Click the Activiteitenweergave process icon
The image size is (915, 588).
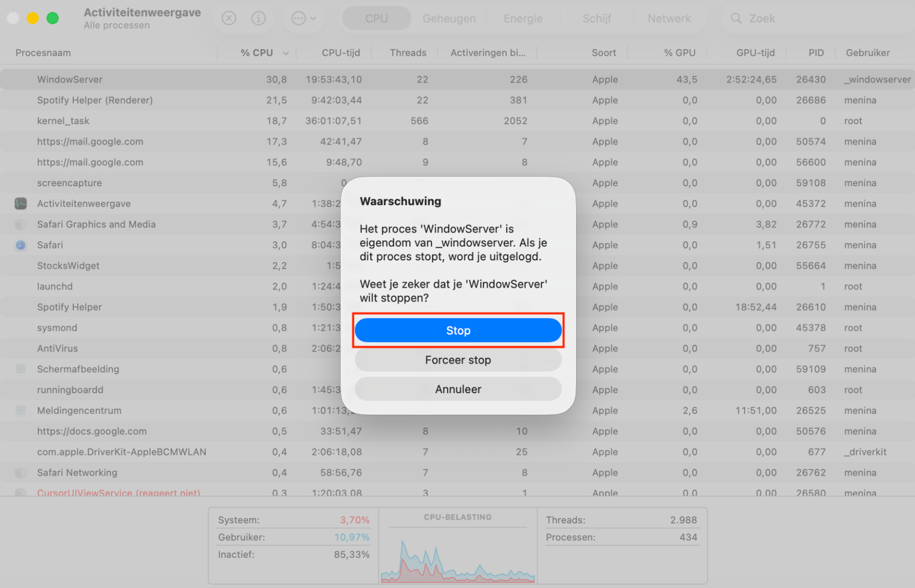click(x=20, y=204)
